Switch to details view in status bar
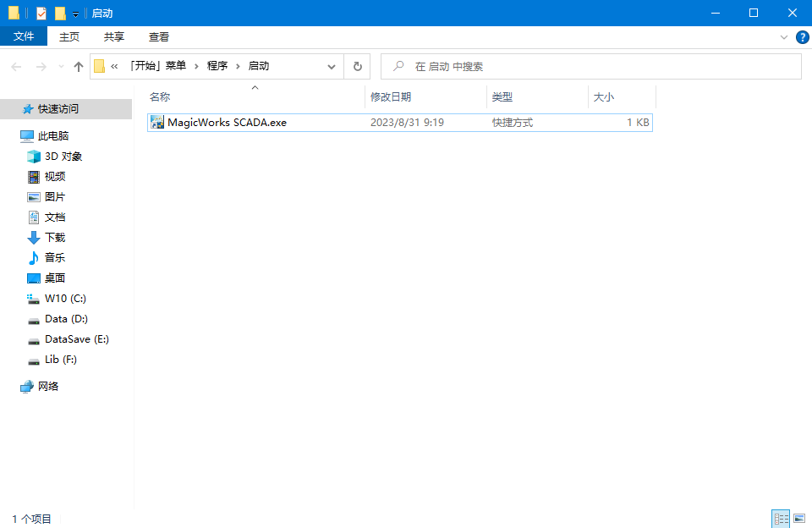Viewport: 812px width, 528px height. point(781,519)
